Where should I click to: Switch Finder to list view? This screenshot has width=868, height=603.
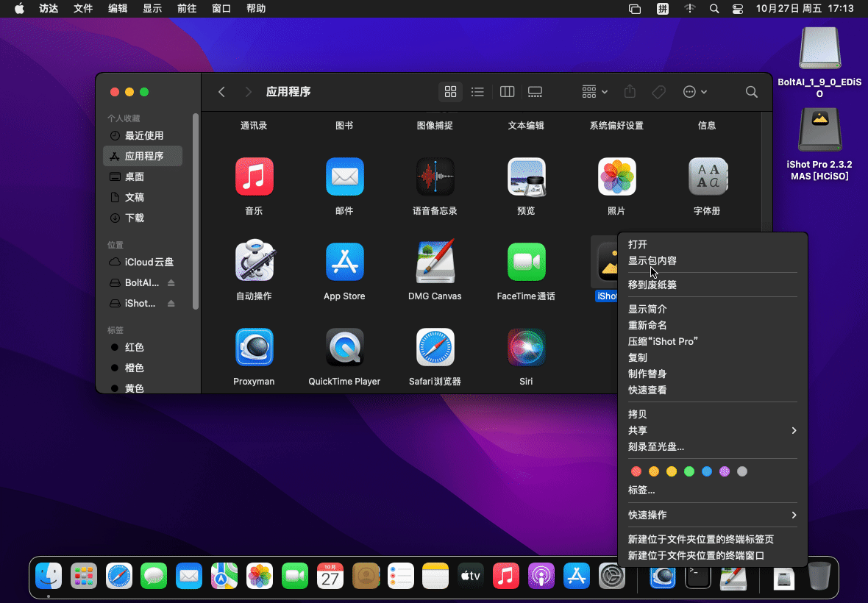coord(477,91)
